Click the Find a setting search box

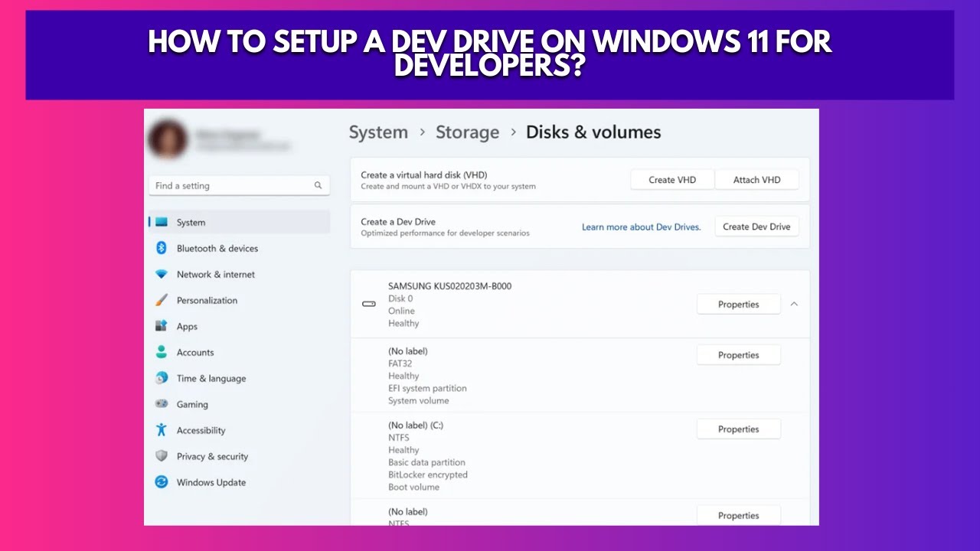click(x=239, y=185)
